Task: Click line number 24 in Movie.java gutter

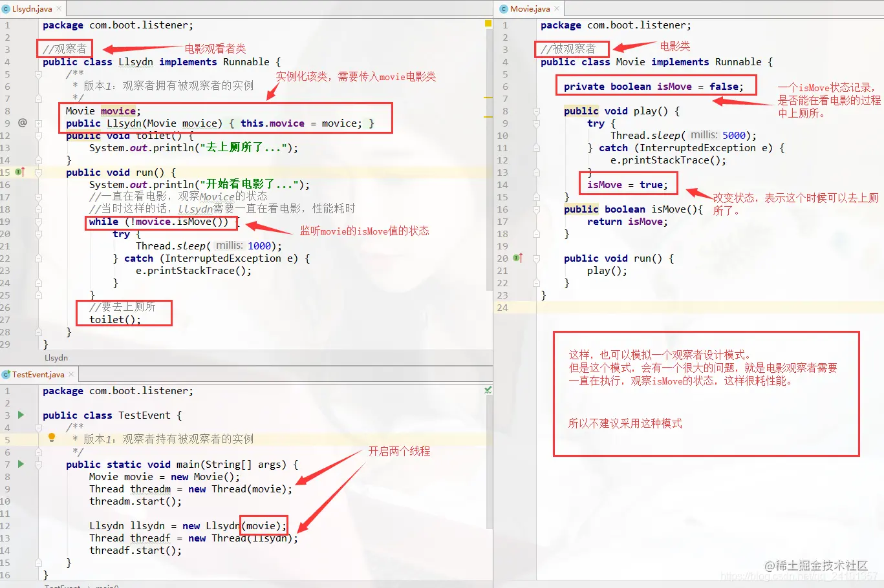Action: [502, 308]
